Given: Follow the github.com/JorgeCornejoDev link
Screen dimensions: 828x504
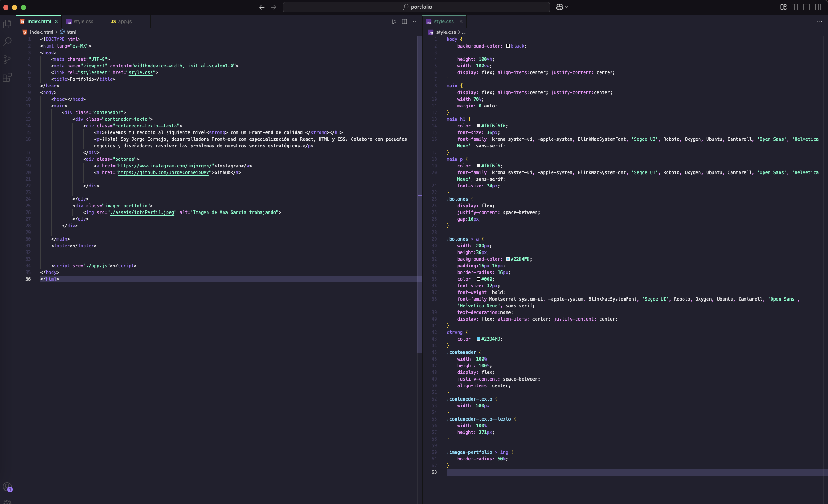Looking at the screenshot, I should (163, 172).
